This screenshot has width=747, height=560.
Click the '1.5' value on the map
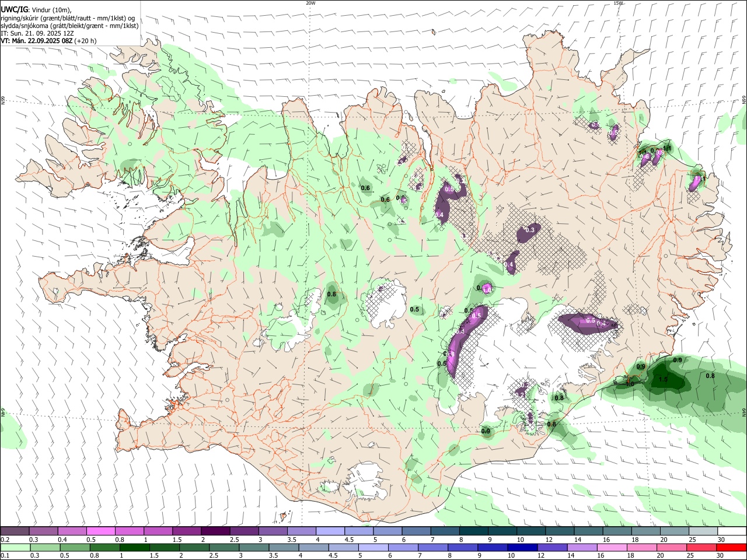tap(663, 379)
